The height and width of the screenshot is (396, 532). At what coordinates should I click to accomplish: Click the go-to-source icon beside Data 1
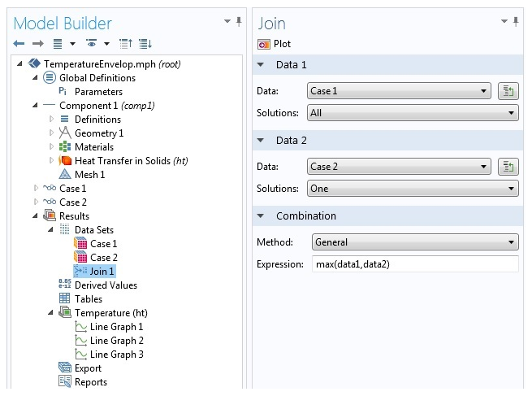click(508, 91)
